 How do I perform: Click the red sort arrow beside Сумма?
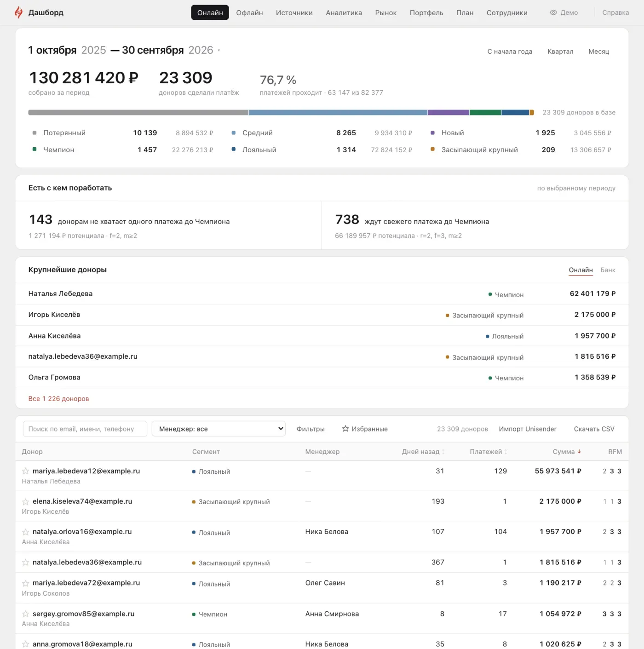point(579,452)
